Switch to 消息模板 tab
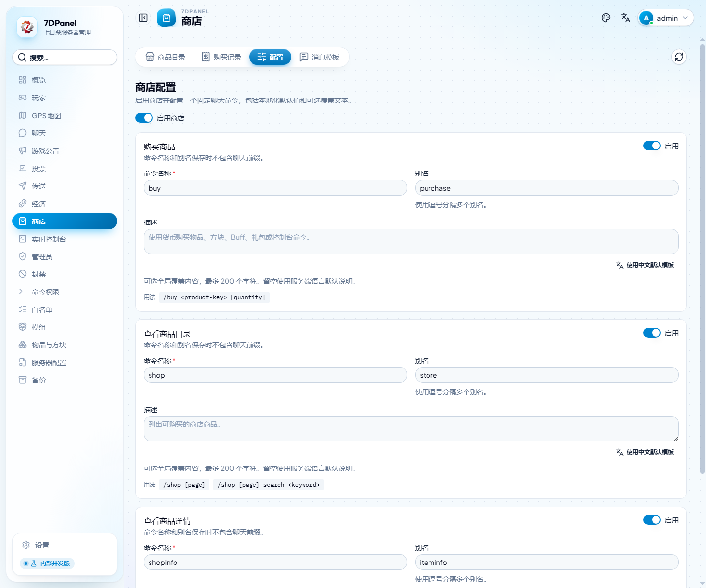The width and height of the screenshot is (706, 588). pyautogui.click(x=319, y=57)
